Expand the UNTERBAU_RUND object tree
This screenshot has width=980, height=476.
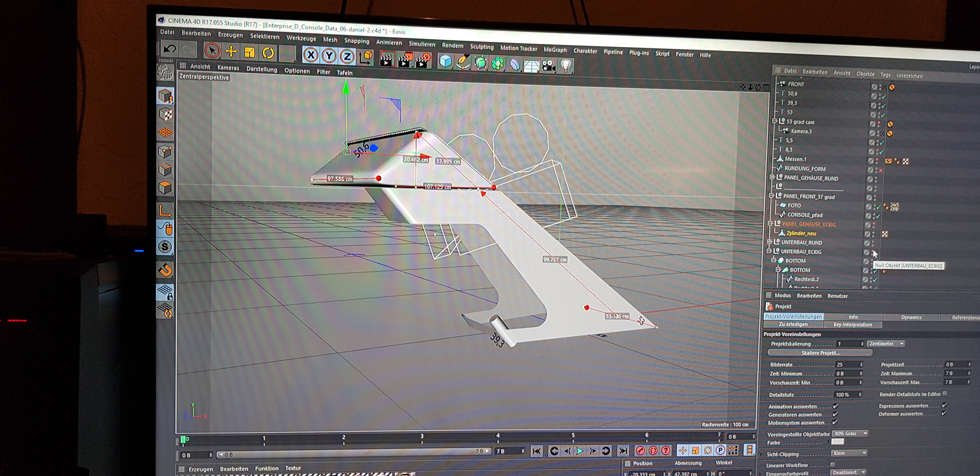pos(769,242)
